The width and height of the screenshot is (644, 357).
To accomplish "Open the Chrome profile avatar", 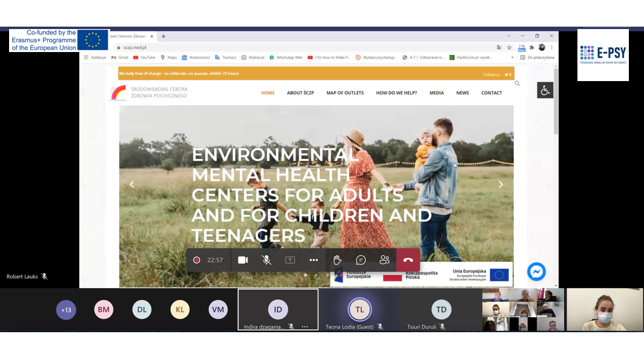I will (542, 47).
